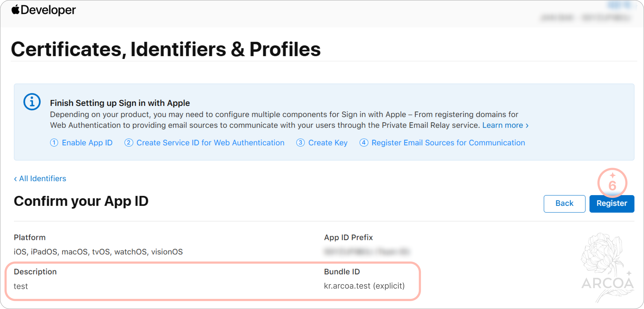Open the Create Key step link
This screenshot has height=309, width=644.
click(x=328, y=143)
